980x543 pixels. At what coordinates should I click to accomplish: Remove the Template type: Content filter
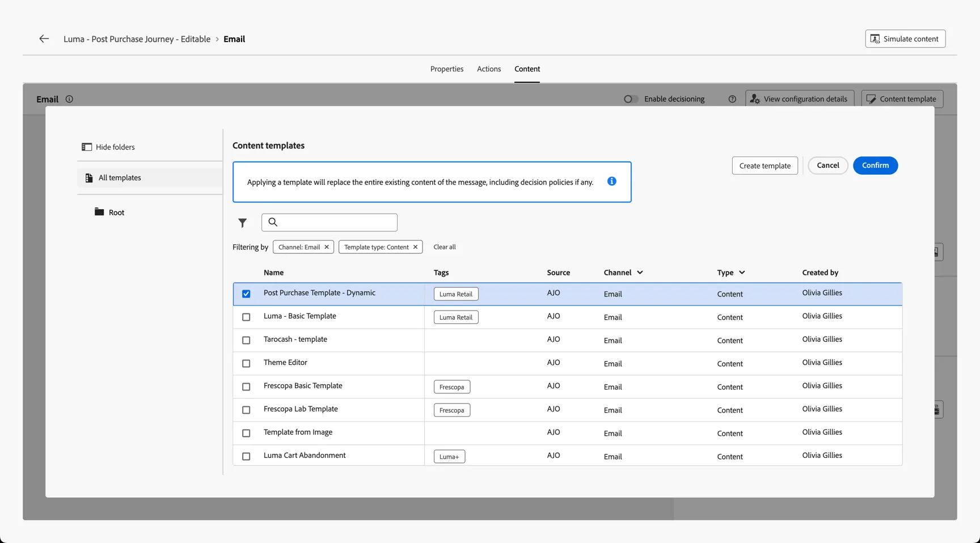pos(415,247)
